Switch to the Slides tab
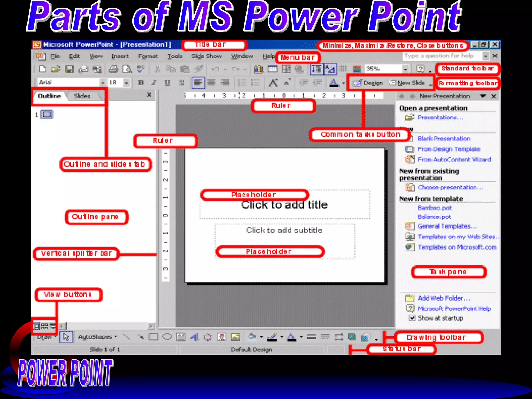Screen dimensions: 532x399 (x=82, y=96)
